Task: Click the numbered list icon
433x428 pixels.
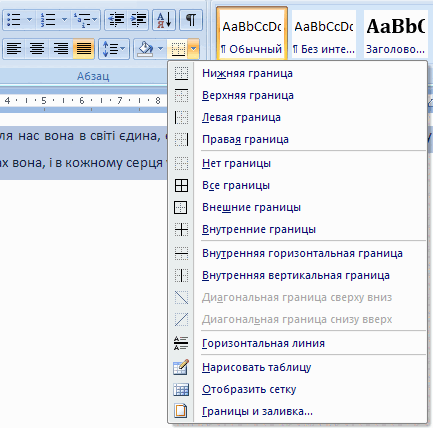Action: [x=48, y=20]
